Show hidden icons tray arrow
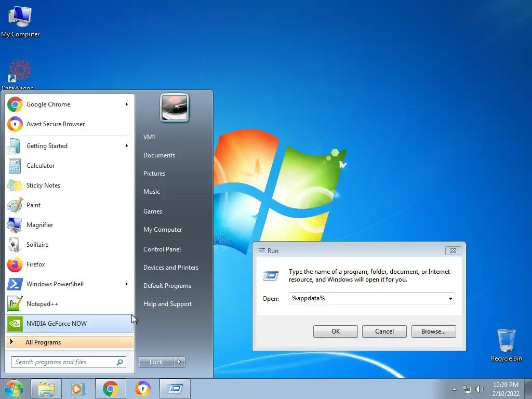This screenshot has height=399, width=532. click(x=454, y=389)
